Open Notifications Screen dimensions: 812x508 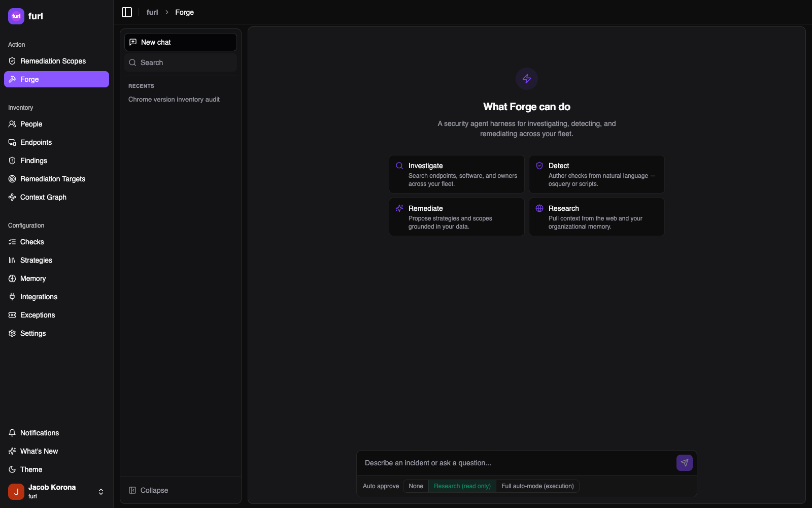pyautogui.click(x=56, y=433)
